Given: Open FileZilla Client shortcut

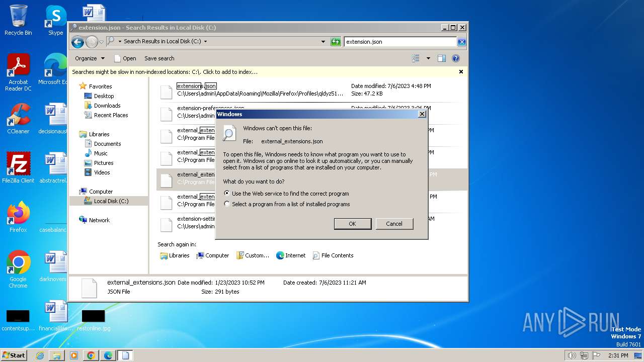Looking at the screenshot, I should pyautogui.click(x=18, y=168).
